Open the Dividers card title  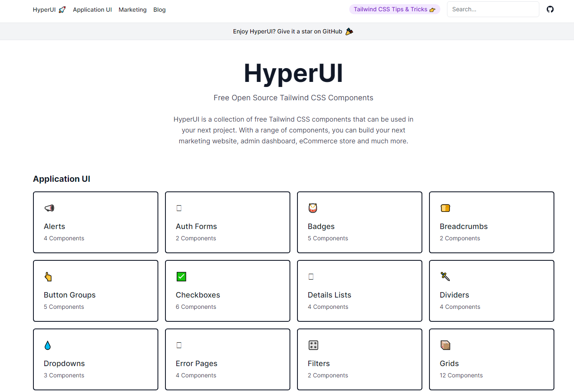click(x=455, y=295)
